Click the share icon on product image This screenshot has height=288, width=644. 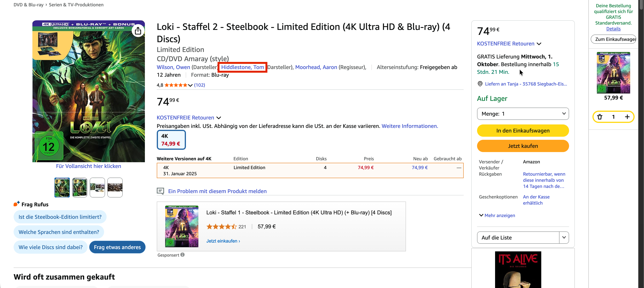[x=138, y=31]
